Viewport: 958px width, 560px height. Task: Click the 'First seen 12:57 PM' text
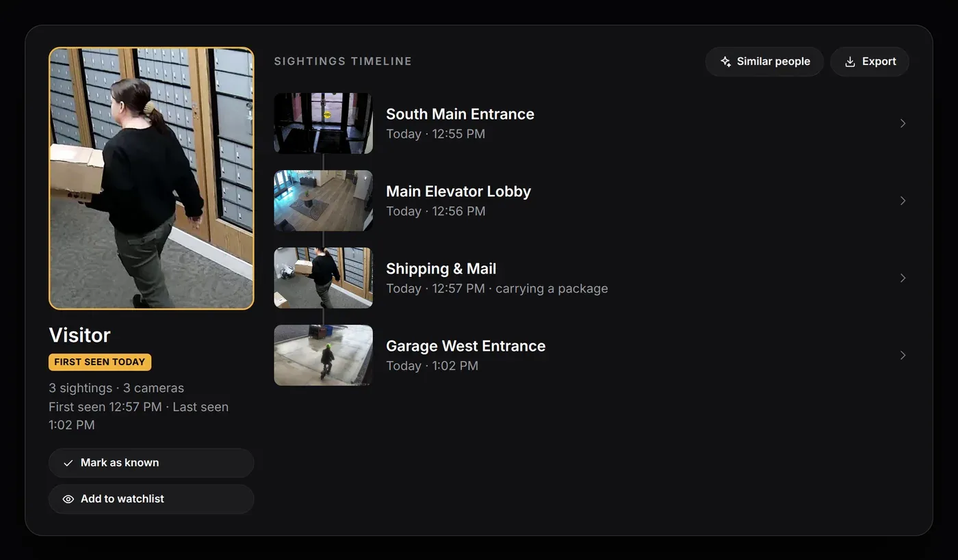pos(105,407)
